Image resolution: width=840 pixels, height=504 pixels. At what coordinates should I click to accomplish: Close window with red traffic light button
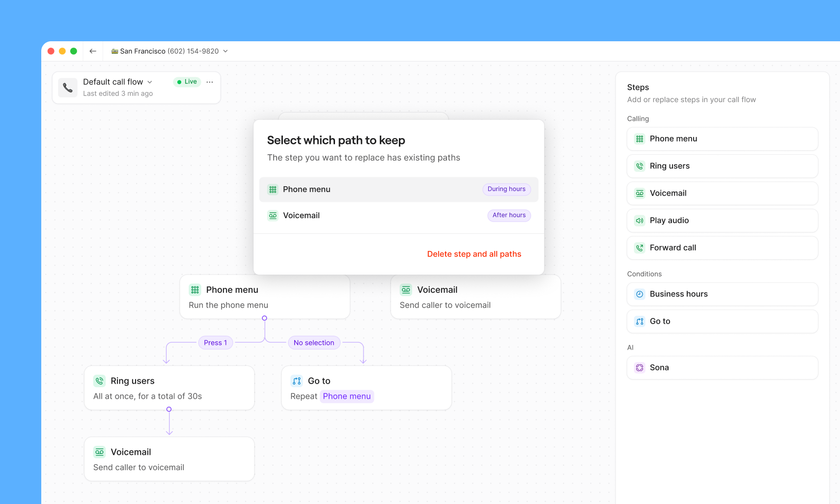51,51
